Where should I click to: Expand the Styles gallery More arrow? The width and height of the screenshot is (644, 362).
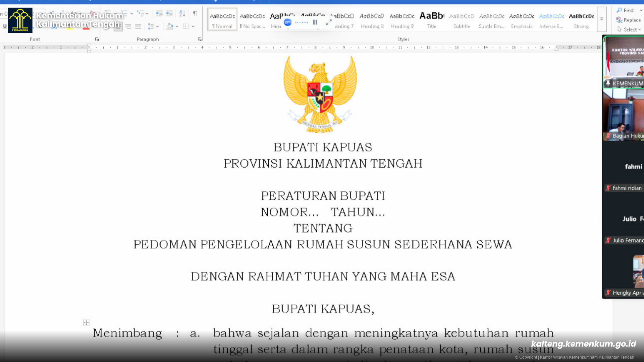(x=602, y=19)
